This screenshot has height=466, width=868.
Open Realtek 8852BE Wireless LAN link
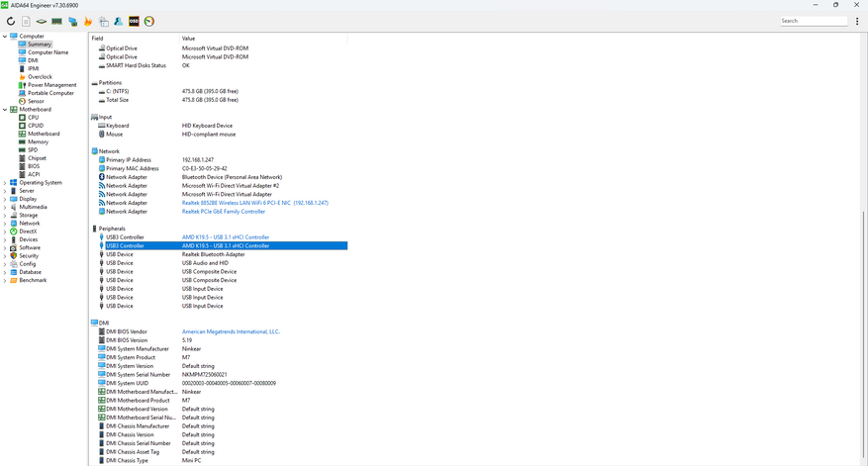255,203
